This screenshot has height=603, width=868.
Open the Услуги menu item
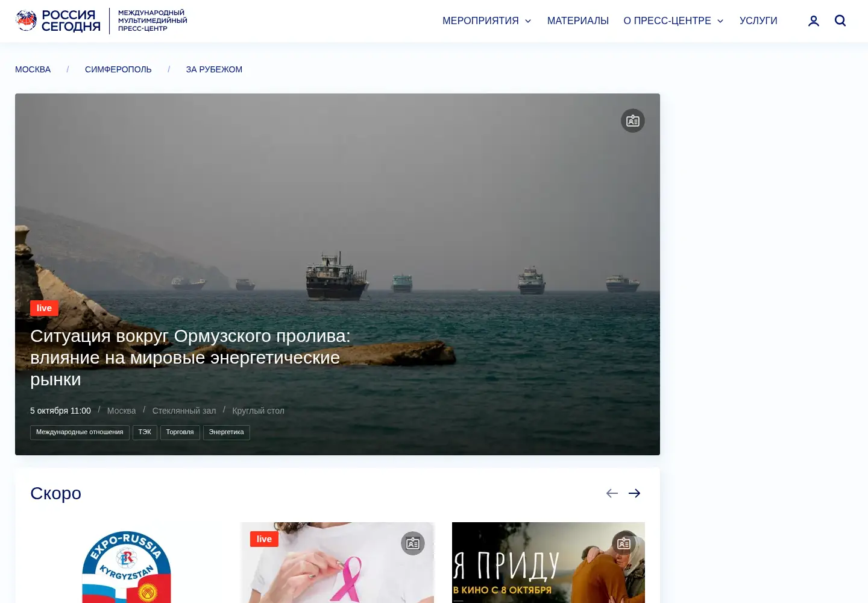[x=758, y=21]
